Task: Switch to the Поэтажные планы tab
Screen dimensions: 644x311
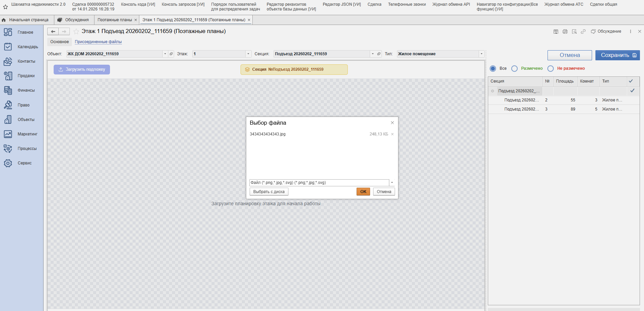Action: (114, 20)
